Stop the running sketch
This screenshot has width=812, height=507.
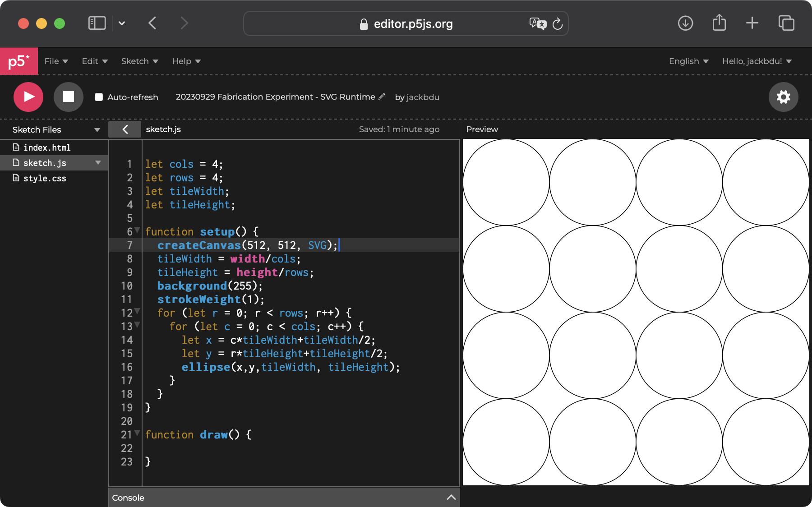tap(69, 97)
